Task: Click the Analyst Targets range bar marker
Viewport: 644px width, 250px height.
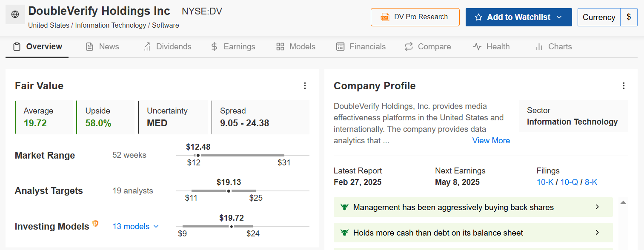Action: pos(229,191)
